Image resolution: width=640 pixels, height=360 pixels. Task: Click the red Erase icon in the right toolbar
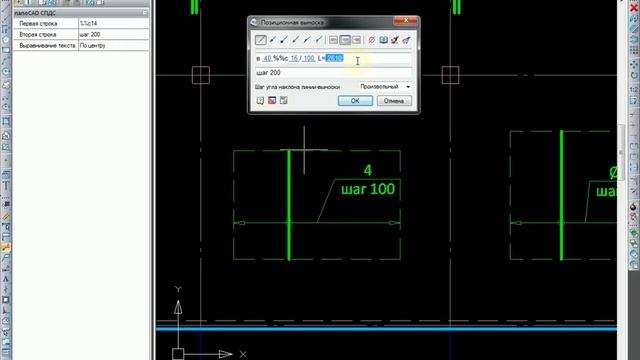(x=634, y=8)
